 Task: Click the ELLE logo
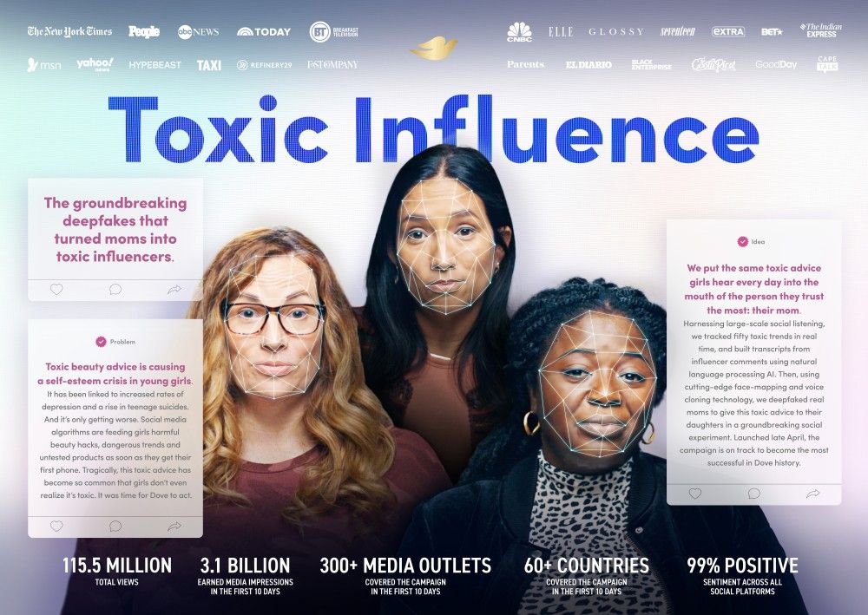tap(561, 32)
